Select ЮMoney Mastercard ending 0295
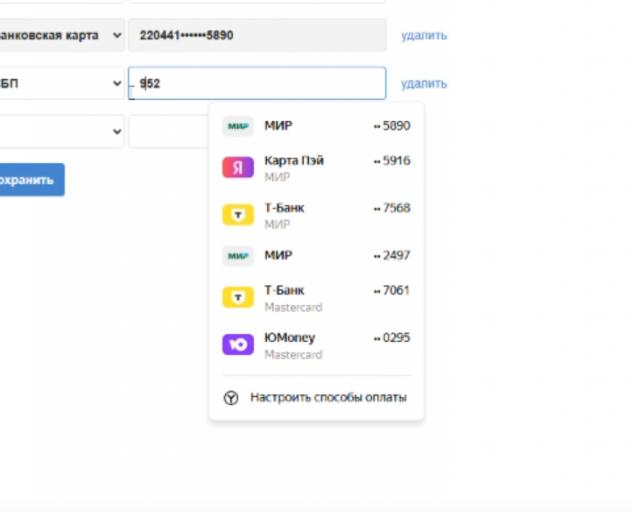633x512 pixels. (x=316, y=345)
